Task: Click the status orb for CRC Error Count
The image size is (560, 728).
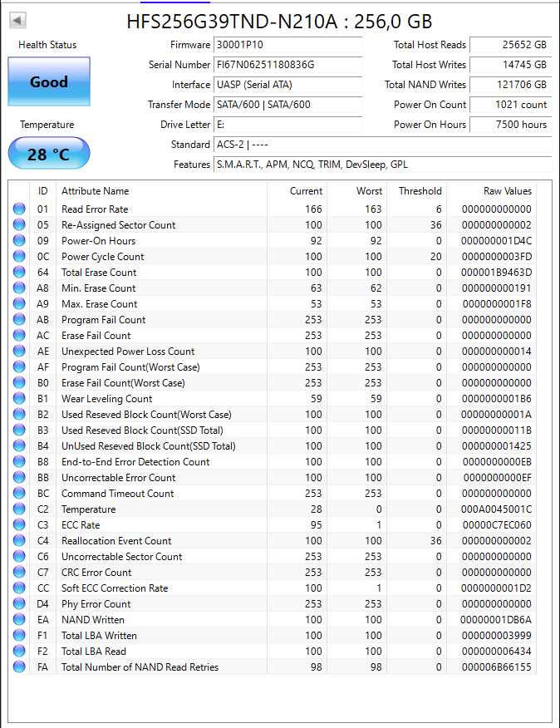Action: click(19, 572)
